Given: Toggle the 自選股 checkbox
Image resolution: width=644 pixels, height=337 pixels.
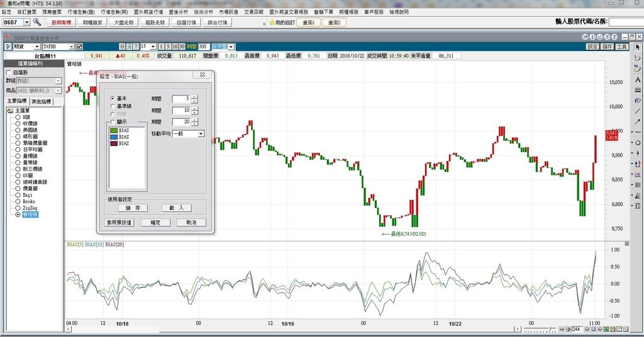Looking at the screenshot, I should pos(9,73).
